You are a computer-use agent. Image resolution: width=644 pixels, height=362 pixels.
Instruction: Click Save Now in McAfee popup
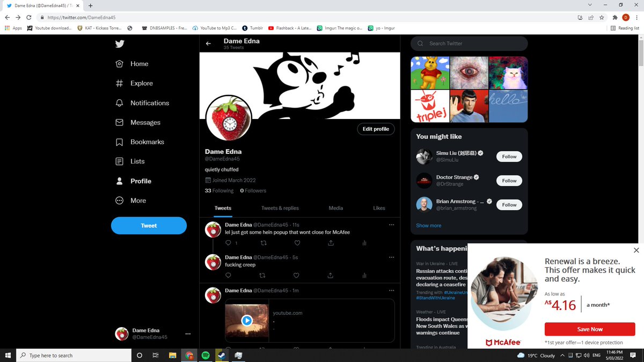click(590, 329)
